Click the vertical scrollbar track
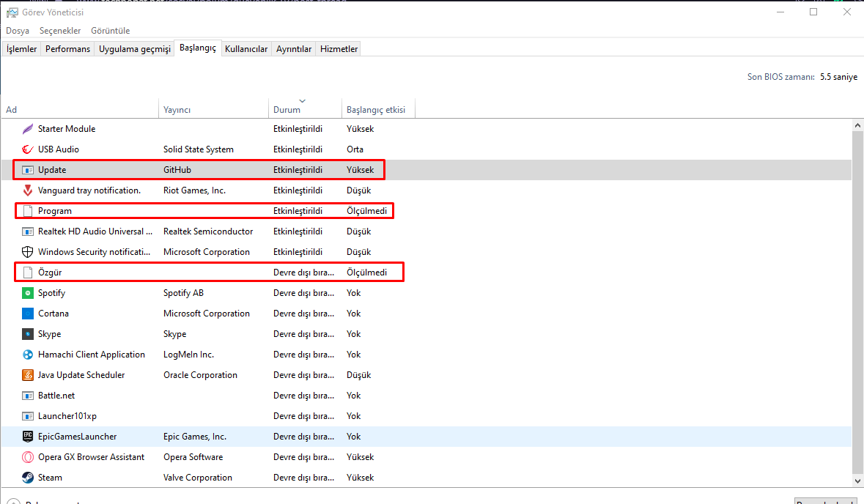This screenshot has width=864, height=504. tap(857, 303)
